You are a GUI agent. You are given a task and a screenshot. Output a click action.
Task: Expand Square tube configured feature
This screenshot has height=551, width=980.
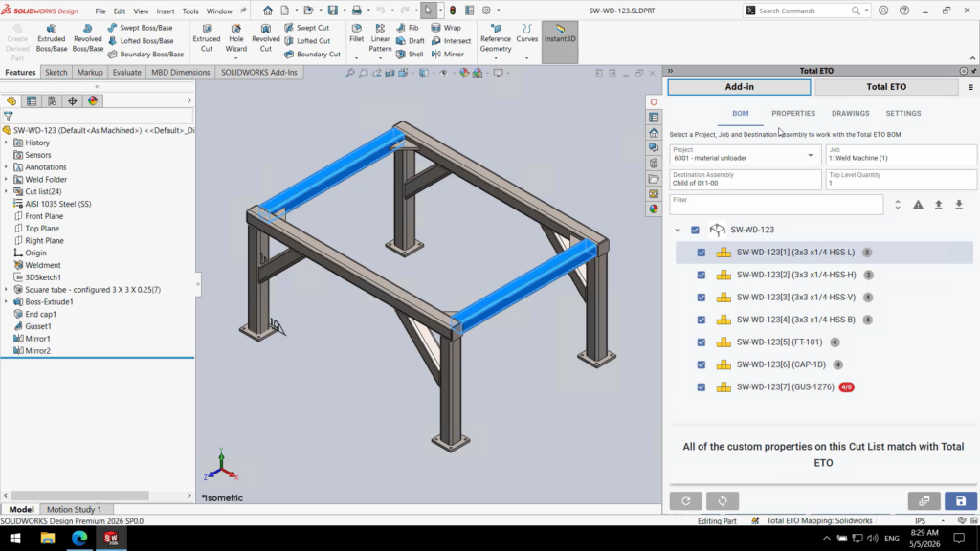[7, 290]
